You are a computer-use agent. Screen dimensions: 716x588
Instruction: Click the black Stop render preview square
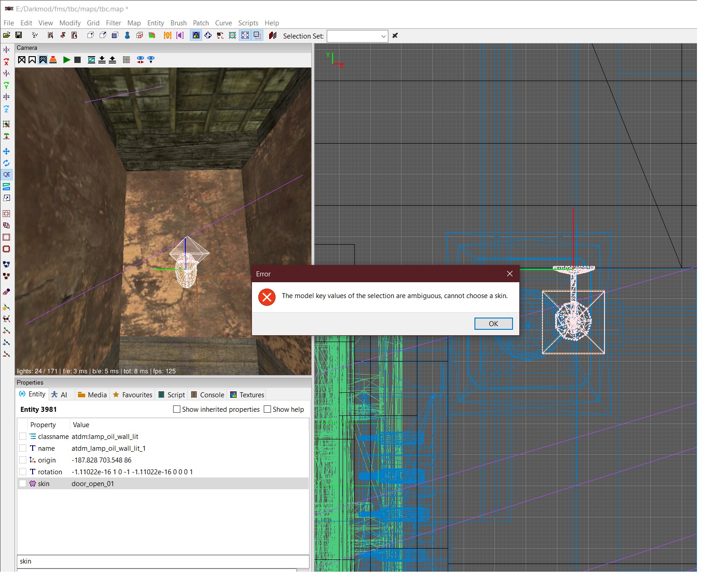coord(77,60)
